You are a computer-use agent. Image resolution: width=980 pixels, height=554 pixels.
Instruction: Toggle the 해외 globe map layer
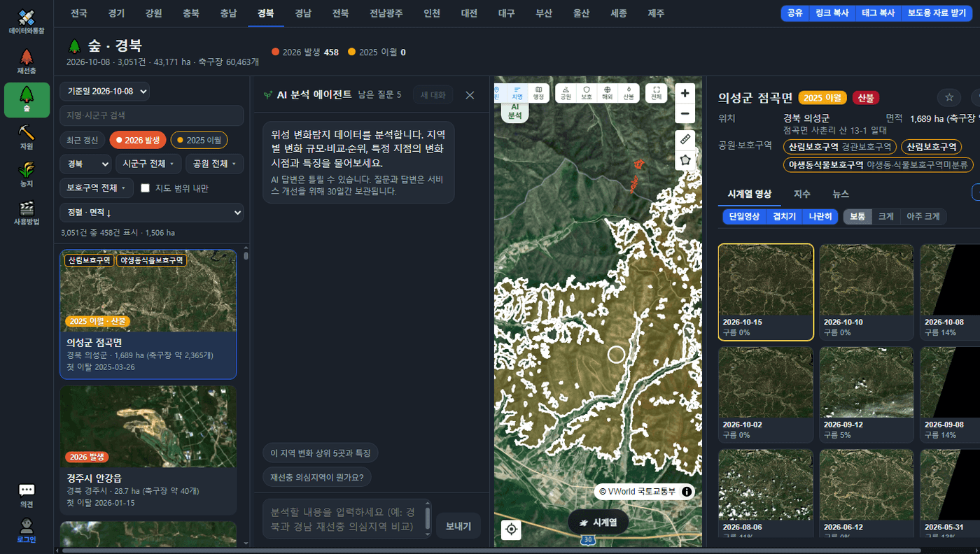coord(608,93)
